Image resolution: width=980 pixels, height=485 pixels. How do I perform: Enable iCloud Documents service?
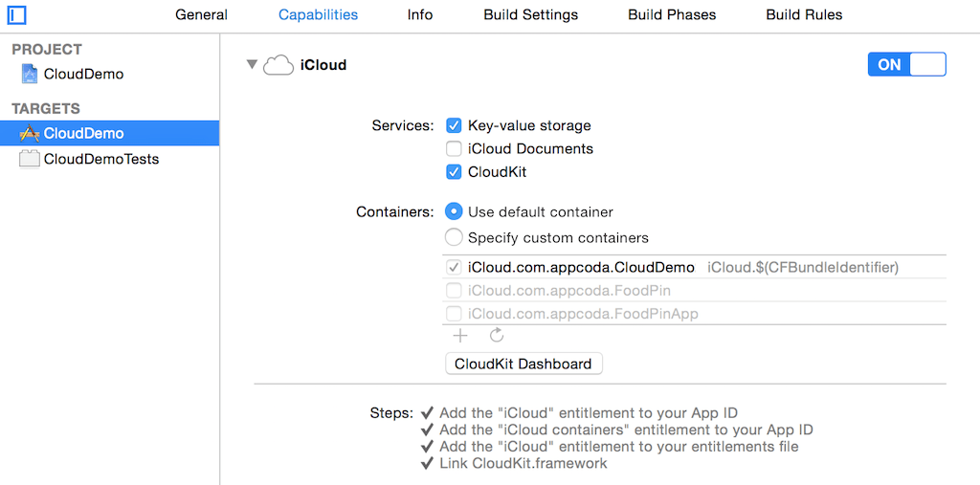[x=455, y=149]
